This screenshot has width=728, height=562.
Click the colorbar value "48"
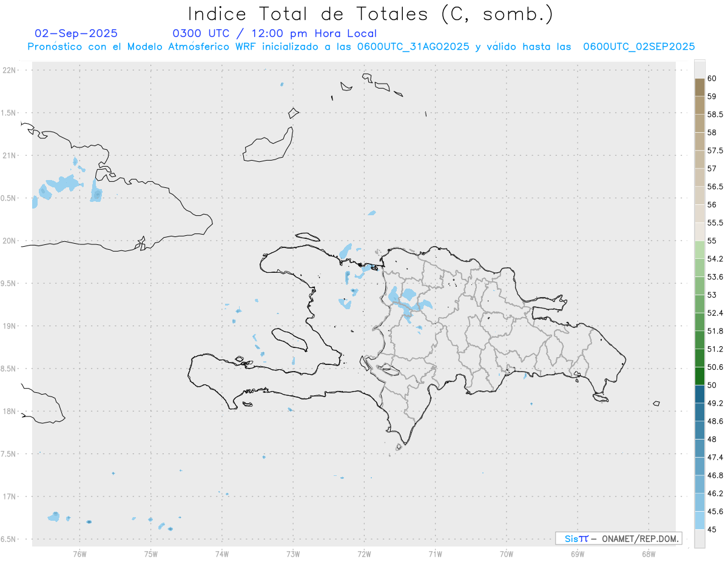coord(712,439)
